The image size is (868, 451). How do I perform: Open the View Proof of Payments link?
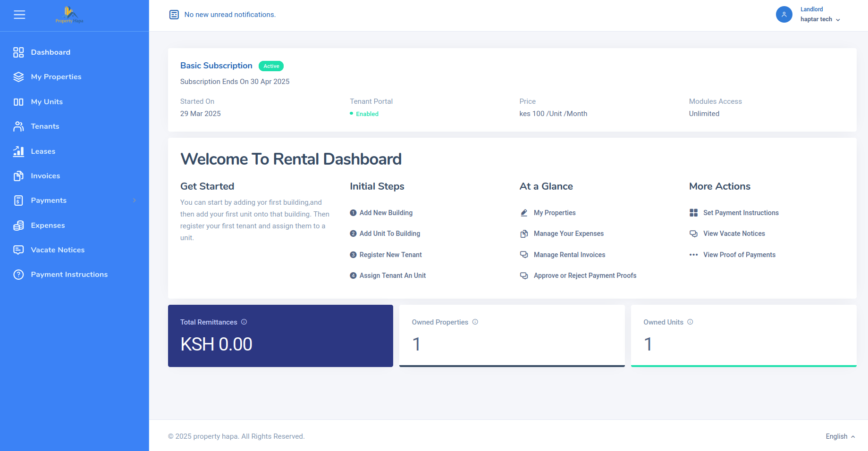tap(739, 255)
